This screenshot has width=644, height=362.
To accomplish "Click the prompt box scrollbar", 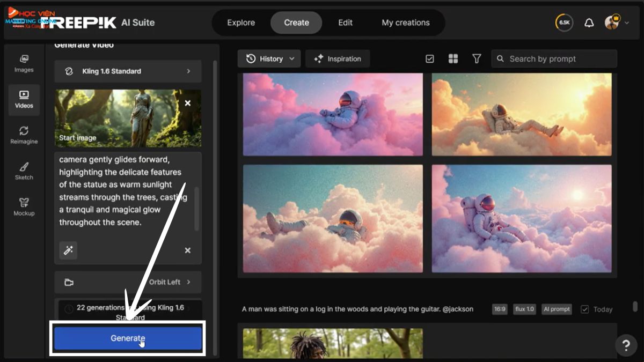I will [196, 209].
